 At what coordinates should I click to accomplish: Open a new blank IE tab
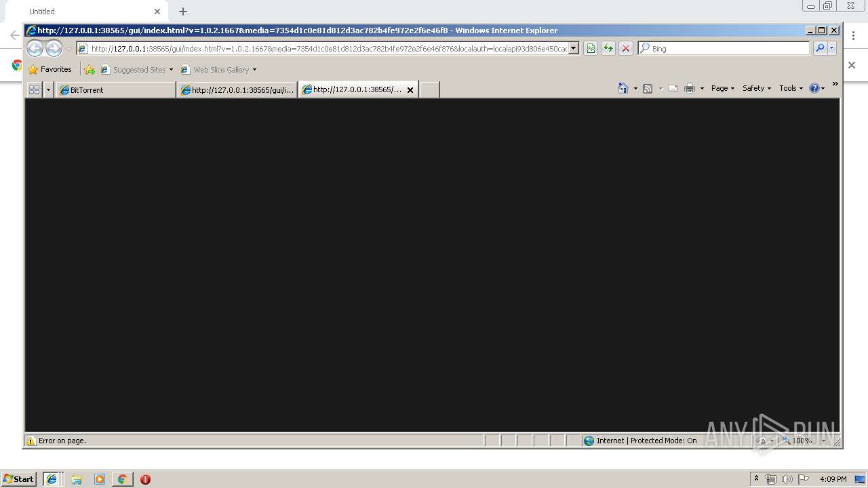pyautogui.click(x=429, y=89)
